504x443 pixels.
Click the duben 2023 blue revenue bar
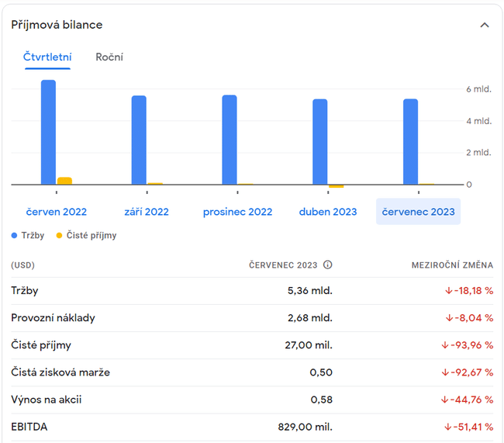pyautogui.click(x=320, y=142)
